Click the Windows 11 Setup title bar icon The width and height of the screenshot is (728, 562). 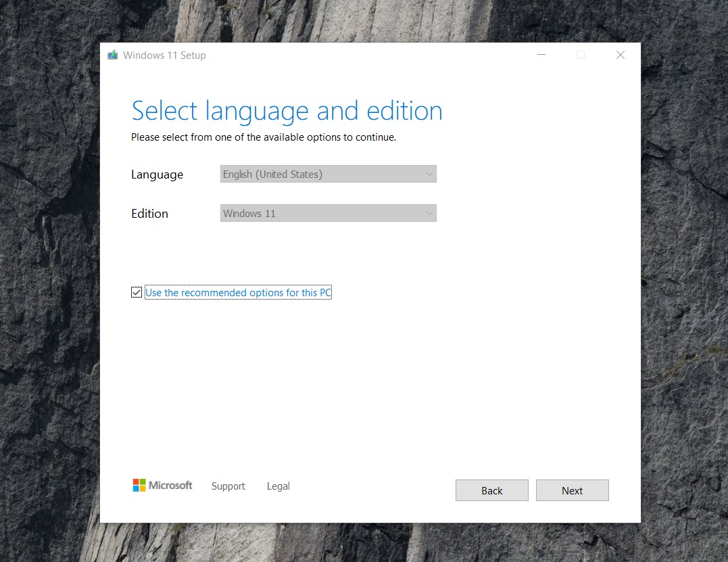click(112, 55)
